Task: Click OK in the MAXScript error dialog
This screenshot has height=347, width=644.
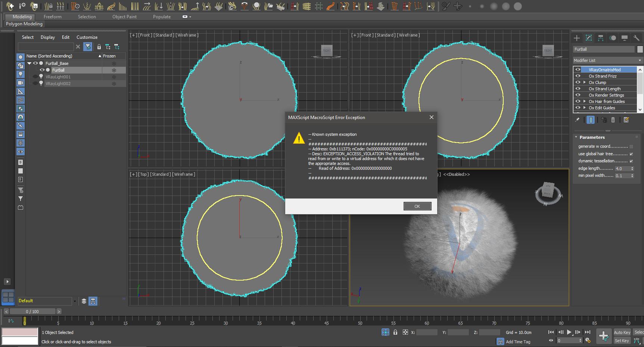Action: click(417, 206)
